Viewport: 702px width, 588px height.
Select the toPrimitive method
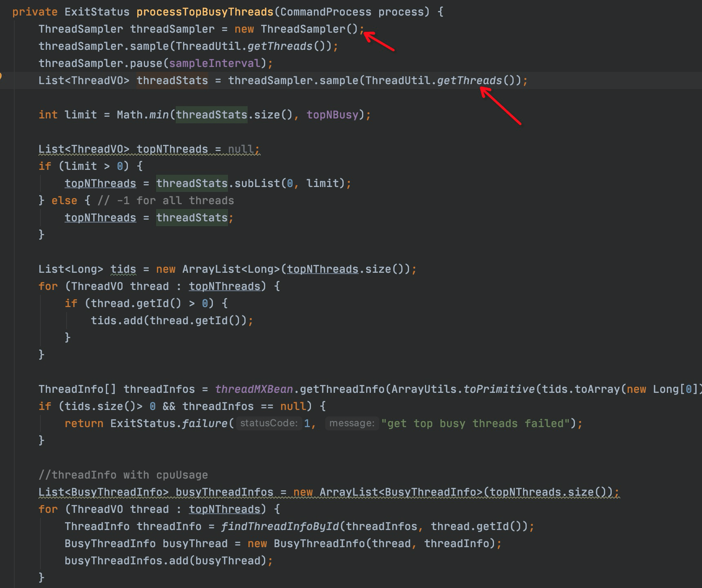(499, 389)
